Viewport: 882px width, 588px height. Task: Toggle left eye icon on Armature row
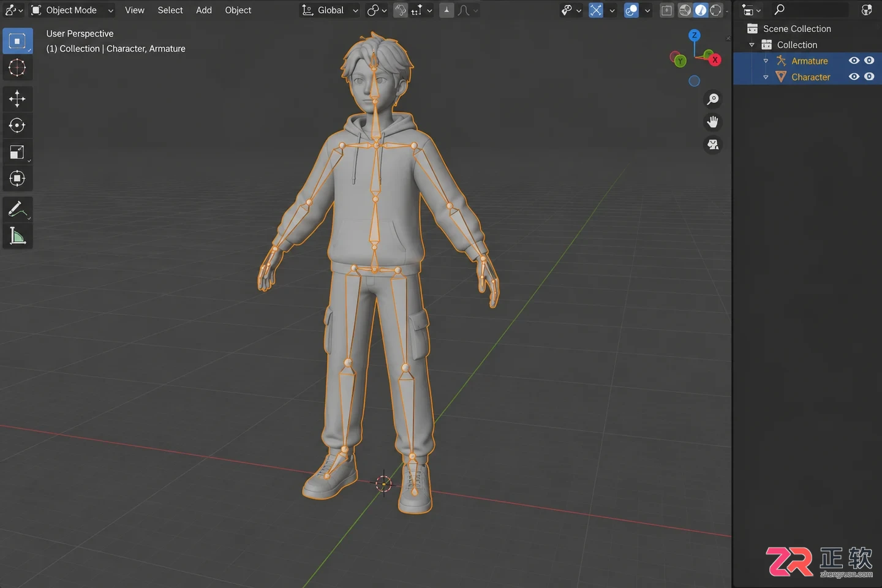point(854,61)
